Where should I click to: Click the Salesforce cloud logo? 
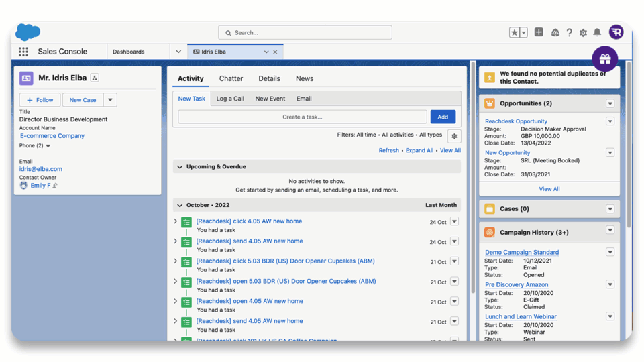tap(28, 32)
